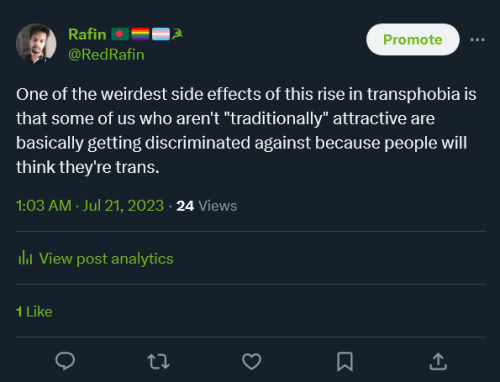Open the share upload arrow icon

(x=438, y=362)
